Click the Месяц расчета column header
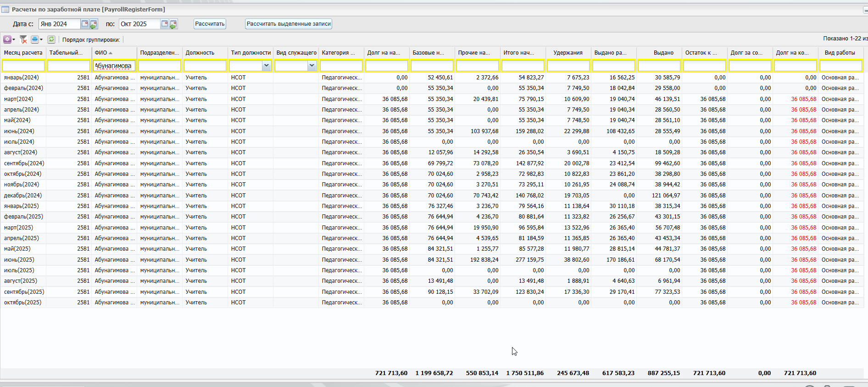Viewport: 868px width, 387px height. [23, 53]
